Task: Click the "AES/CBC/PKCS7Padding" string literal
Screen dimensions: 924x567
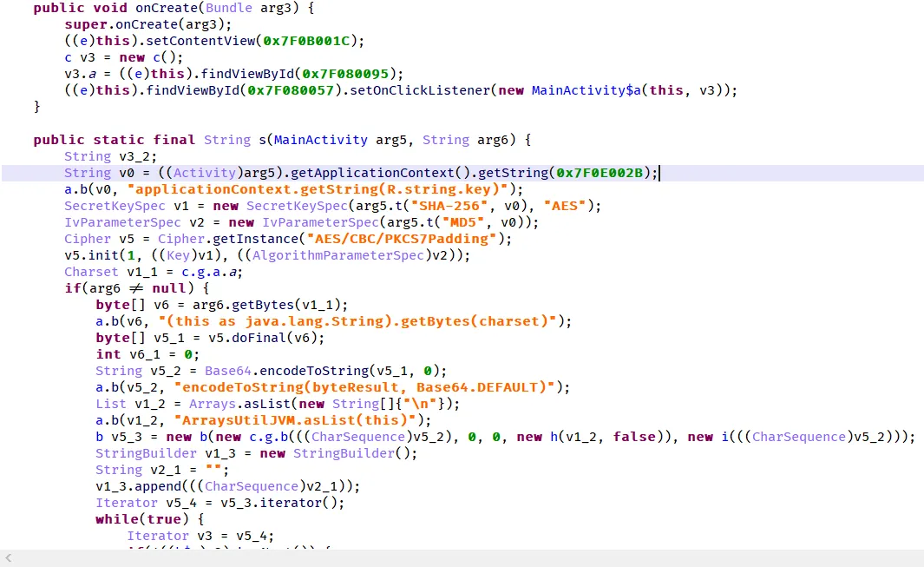Action: (x=402, y=239)
